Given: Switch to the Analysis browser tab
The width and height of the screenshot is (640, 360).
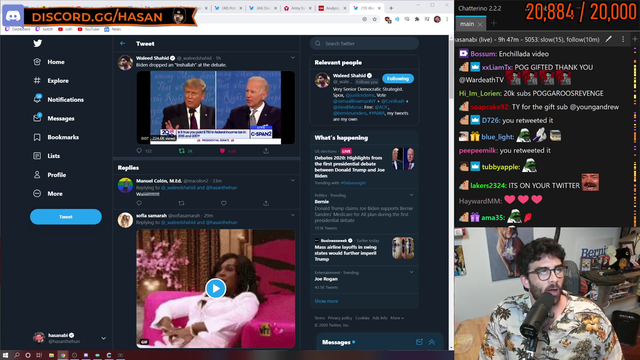Looking at the screenshot, I should (x=333, y=8).
